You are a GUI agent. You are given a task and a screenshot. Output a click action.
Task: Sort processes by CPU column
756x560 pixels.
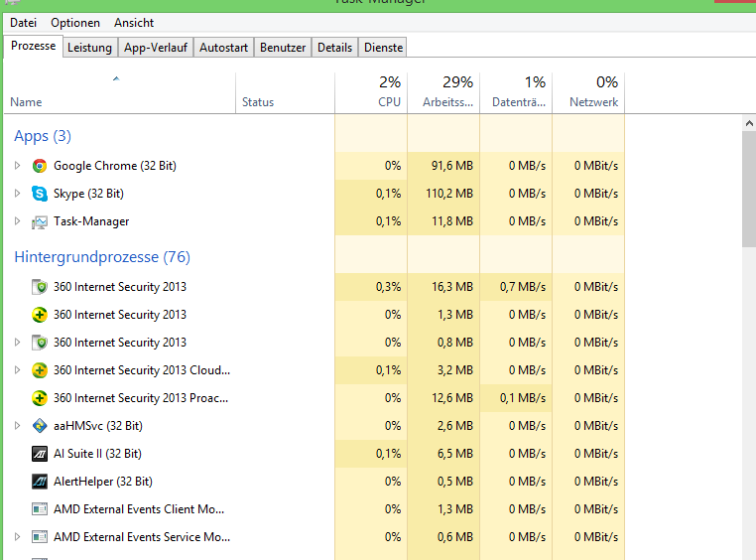[371, 93]
